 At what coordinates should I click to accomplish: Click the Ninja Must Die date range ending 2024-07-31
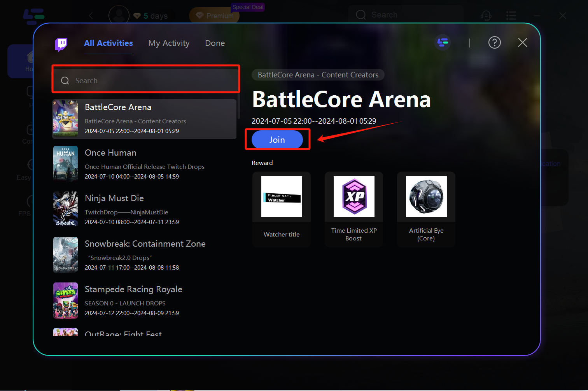click(x=132, y=222)
